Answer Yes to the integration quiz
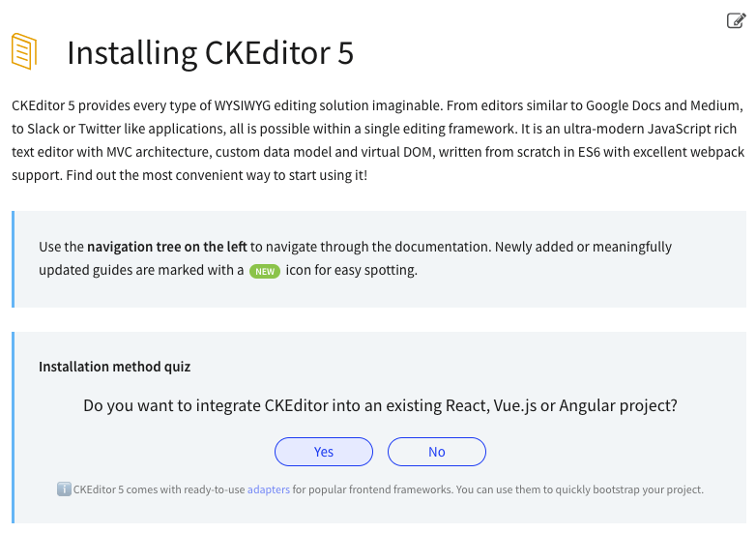 click(324, 452)
